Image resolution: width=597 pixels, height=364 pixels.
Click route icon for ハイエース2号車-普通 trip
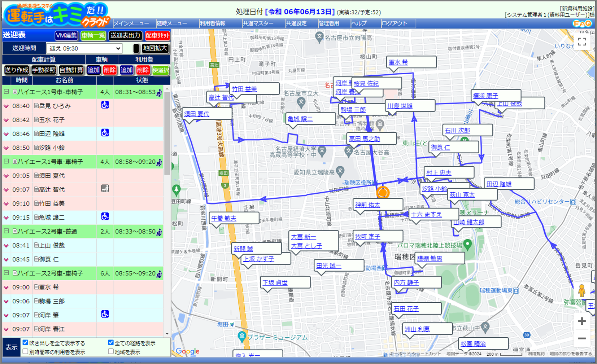pyautogui.click(x=159, y=232)
